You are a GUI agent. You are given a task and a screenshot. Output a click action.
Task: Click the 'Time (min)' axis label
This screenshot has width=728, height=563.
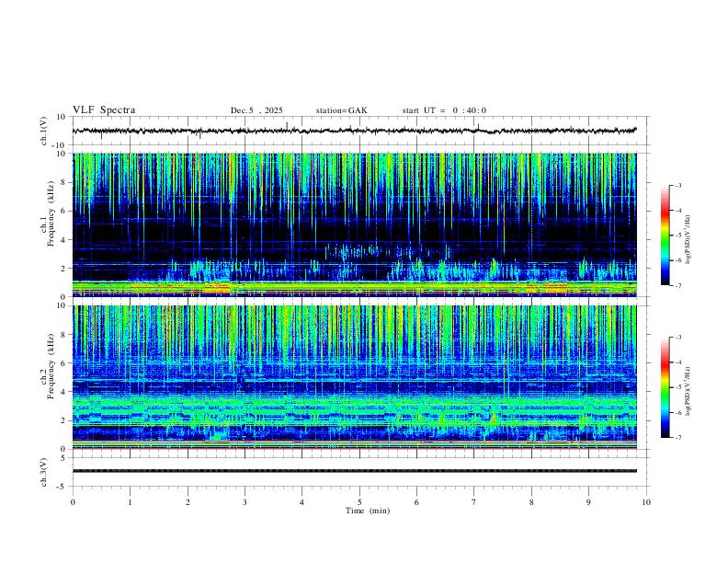368,511
